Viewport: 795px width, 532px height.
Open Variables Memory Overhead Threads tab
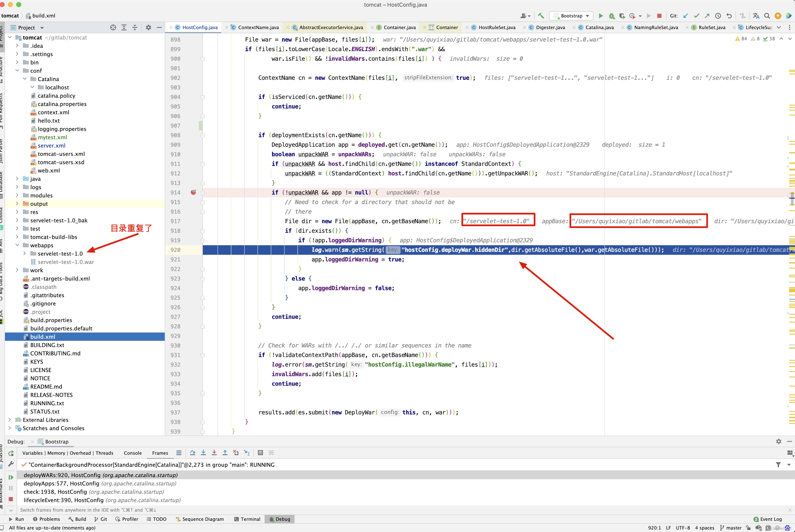68,453
